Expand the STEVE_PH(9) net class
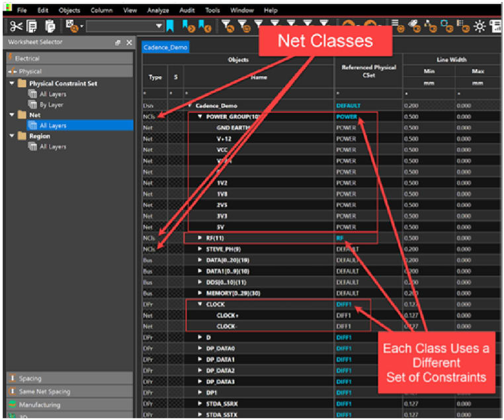 pos(200,249)
